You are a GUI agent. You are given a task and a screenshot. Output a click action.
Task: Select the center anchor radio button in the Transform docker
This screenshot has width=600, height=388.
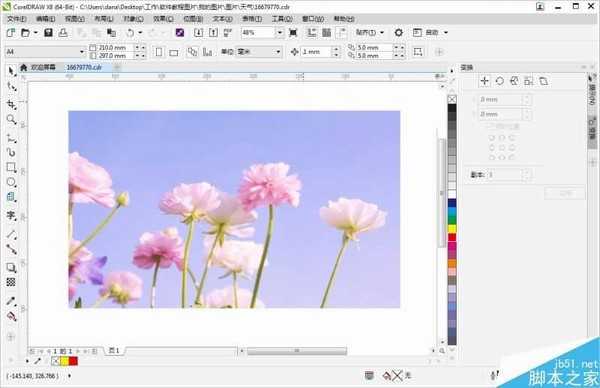click(x=502, y=148)
